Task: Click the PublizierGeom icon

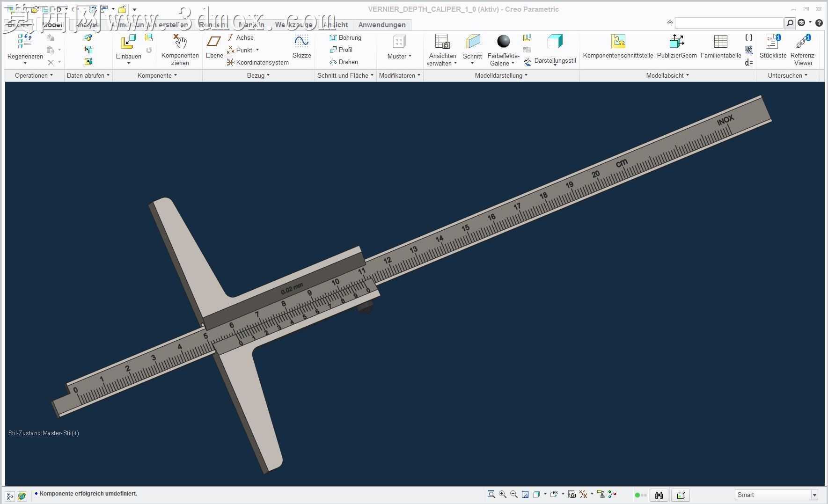Action: point(677,41)
